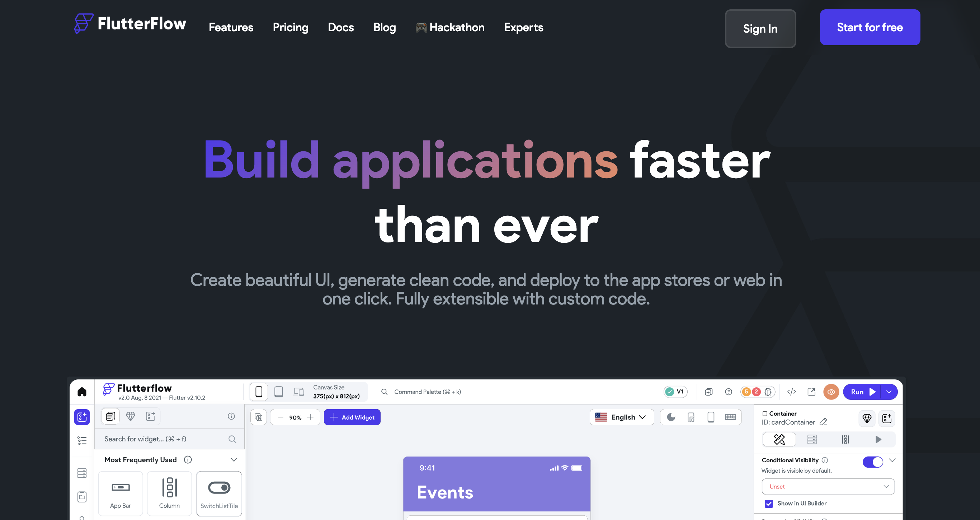This screenshot has height=520, width=980.
Task: Check the Container selection checkbox
Action: click(x=764, y=413)
